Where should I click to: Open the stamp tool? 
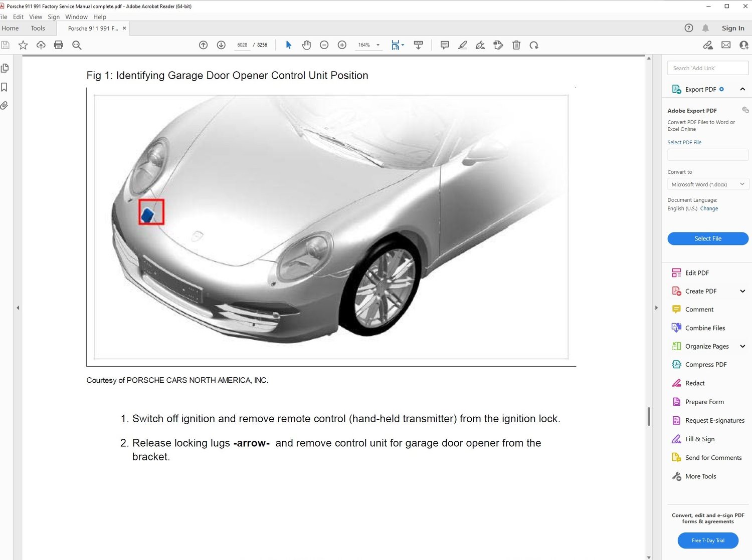[x=498, y=45]
